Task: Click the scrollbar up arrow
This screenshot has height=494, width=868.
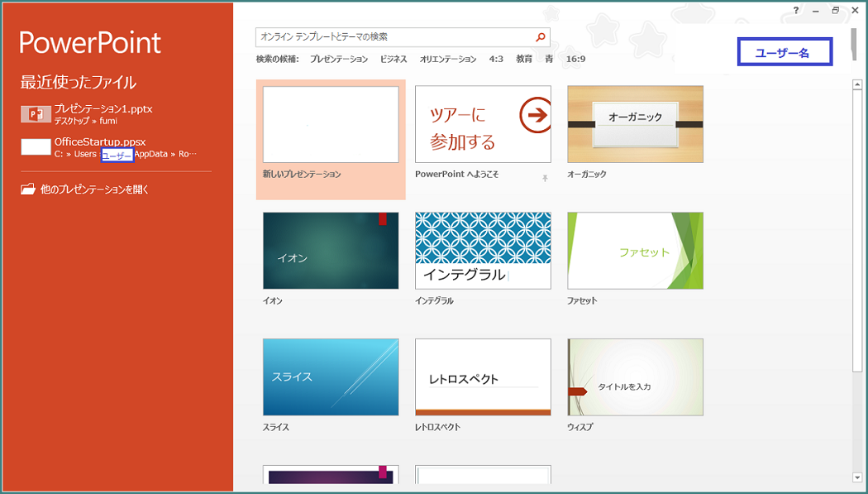Action: tap(857, 84)
